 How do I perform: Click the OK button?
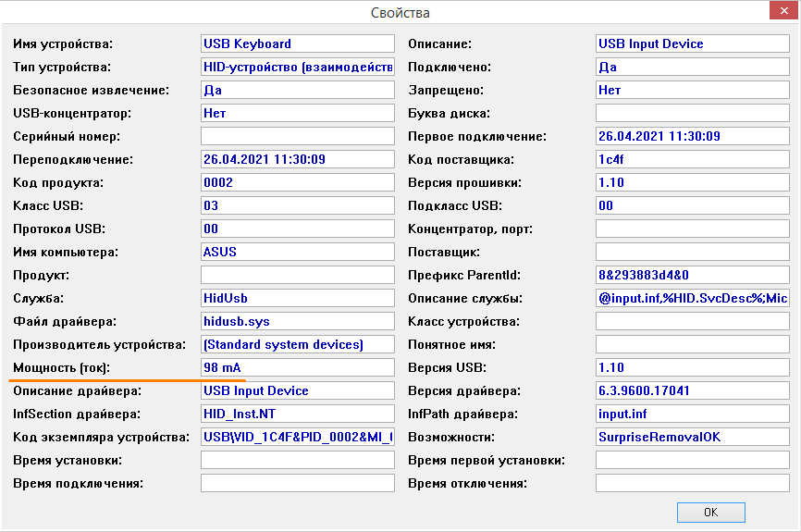pyautogui.click(x=710, y=512)
